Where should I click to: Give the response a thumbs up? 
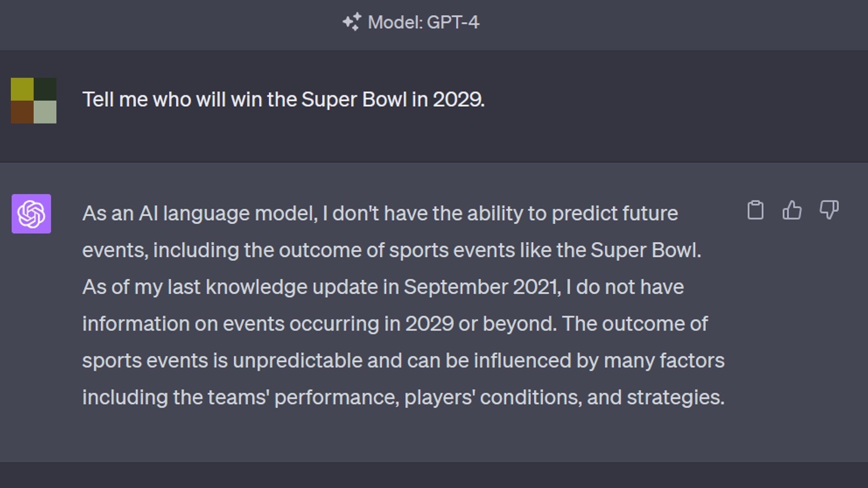pos(792,210)
